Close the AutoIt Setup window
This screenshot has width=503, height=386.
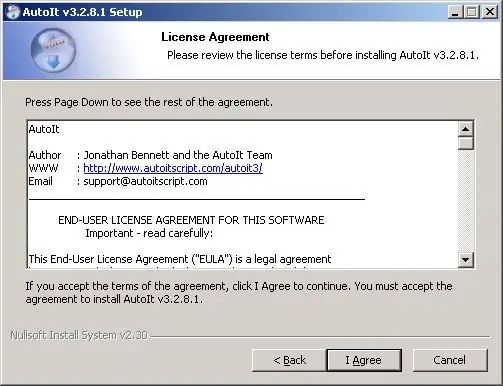tap(490, 12)
